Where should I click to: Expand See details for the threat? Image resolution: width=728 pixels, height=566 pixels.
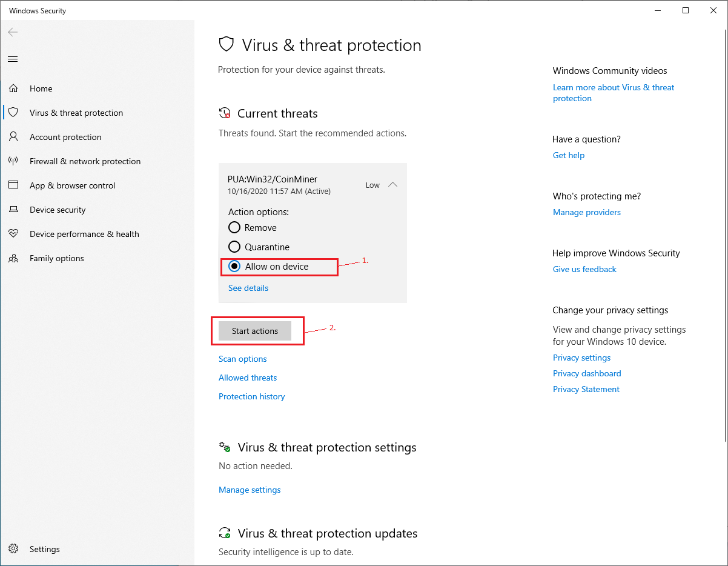(x=248, y=288)
